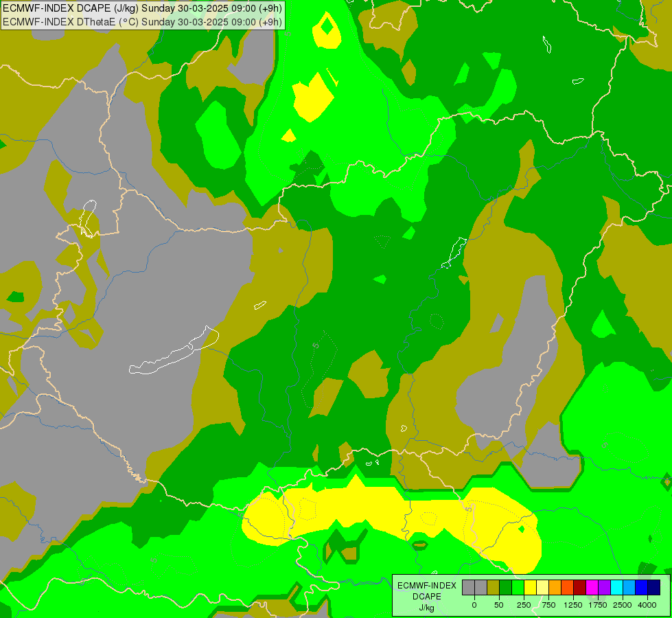Select the bright green legend swatch
The width and height of the screenshot is (672, 618).
(518, 587)
